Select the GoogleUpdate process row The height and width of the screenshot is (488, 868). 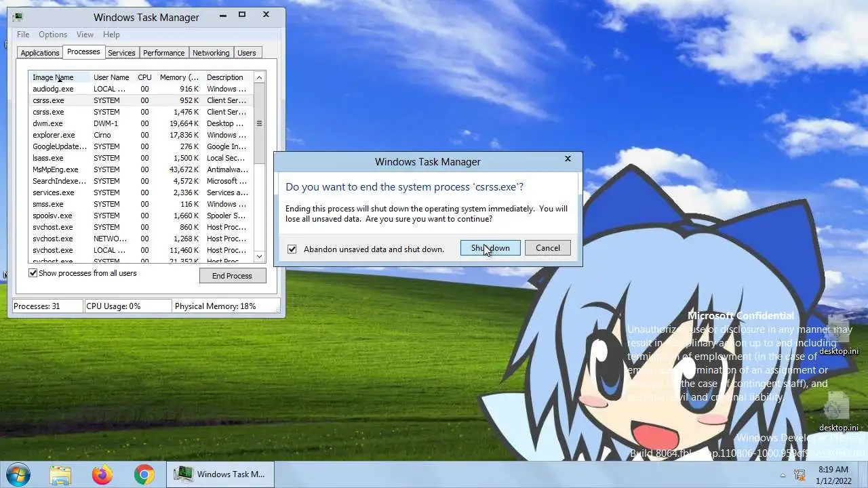pyautogui.click(x=140, y=146)
